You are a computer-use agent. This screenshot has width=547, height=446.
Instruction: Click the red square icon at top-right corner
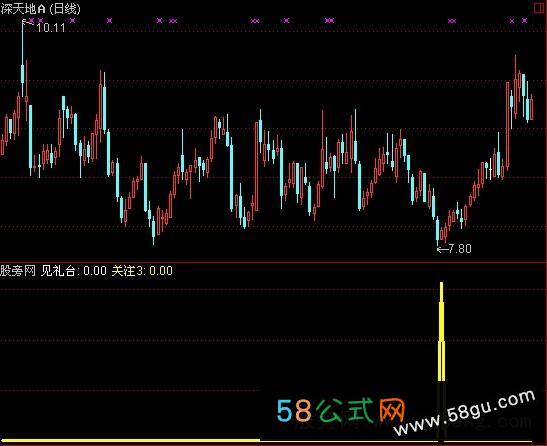538,8
